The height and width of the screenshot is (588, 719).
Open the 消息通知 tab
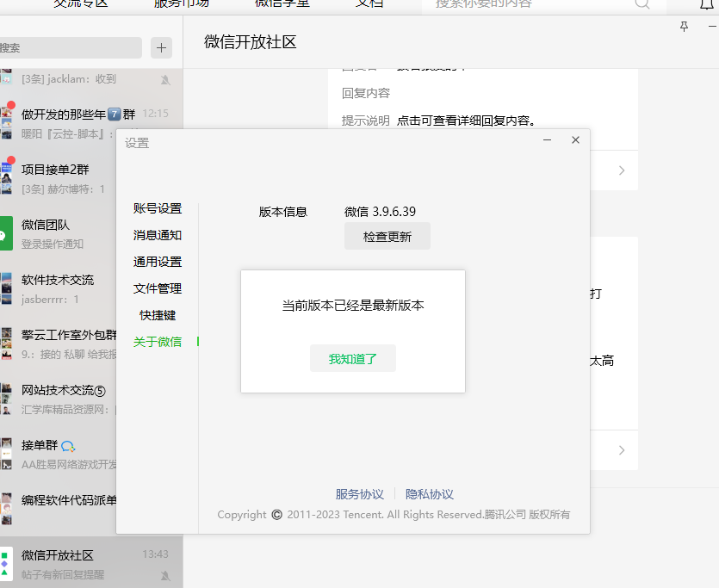pos(158,235)
